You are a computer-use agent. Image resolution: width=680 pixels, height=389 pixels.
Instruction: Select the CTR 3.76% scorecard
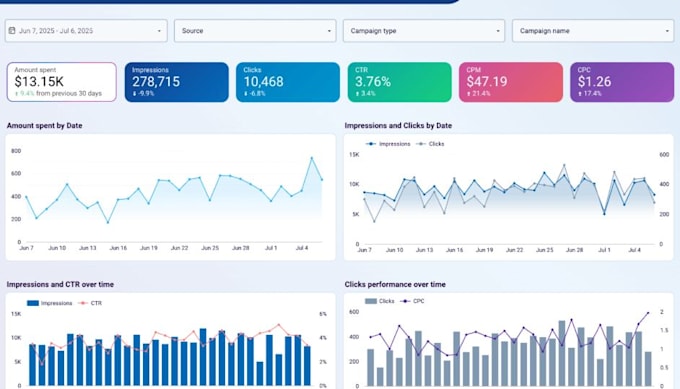pyautogui.click(x=399, y=82)
